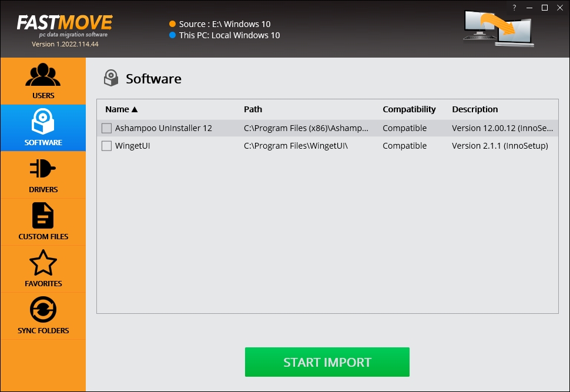This screenshot has height=392, width=570.
Task: Close the FastMove window
Action: click(560, 8)
